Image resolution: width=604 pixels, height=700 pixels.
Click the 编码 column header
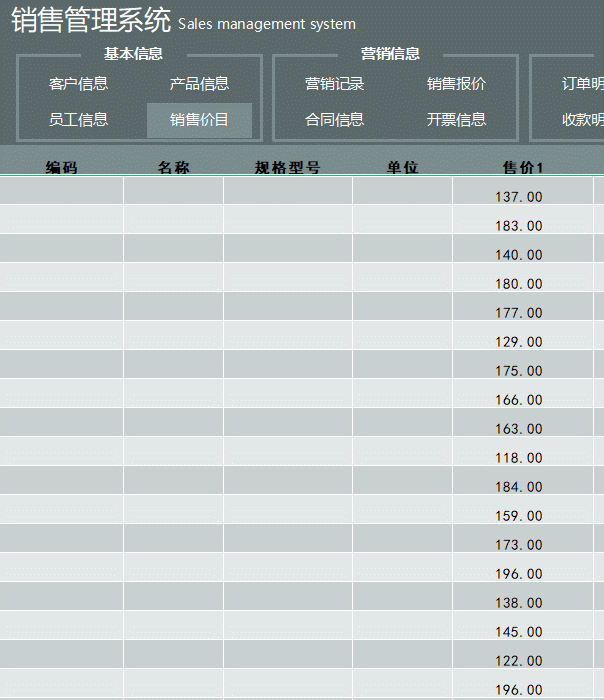[62, 167]
